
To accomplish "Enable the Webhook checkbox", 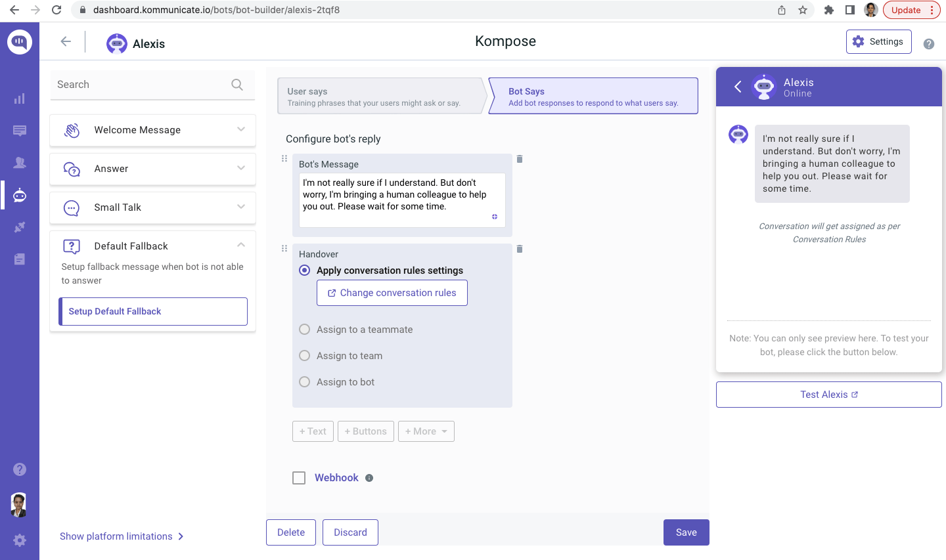I will (299, 478).
